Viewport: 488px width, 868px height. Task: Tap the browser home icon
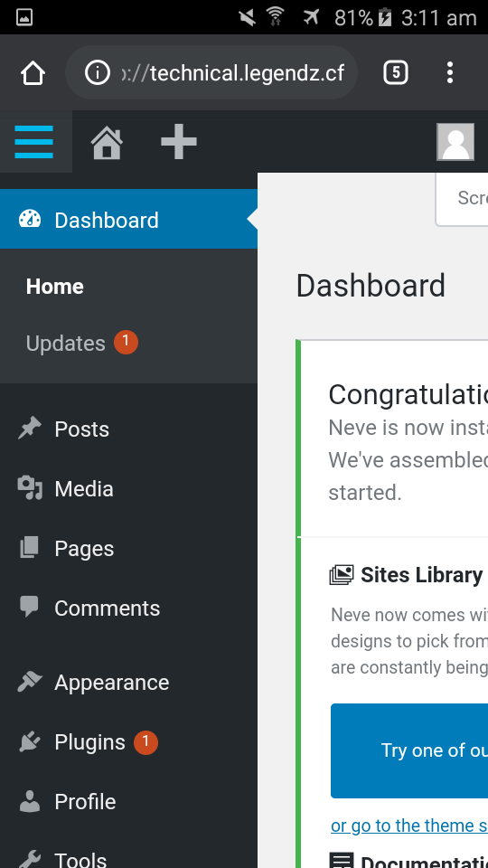click(x=33, y=72)
